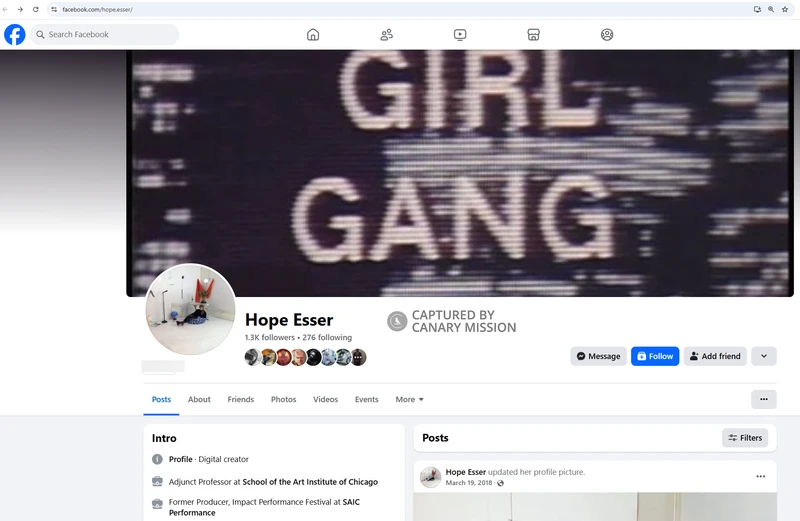This screenshot has height=521, width=800.
Task: Click the Search Facebook field
Action: click(x=105, y=35)
